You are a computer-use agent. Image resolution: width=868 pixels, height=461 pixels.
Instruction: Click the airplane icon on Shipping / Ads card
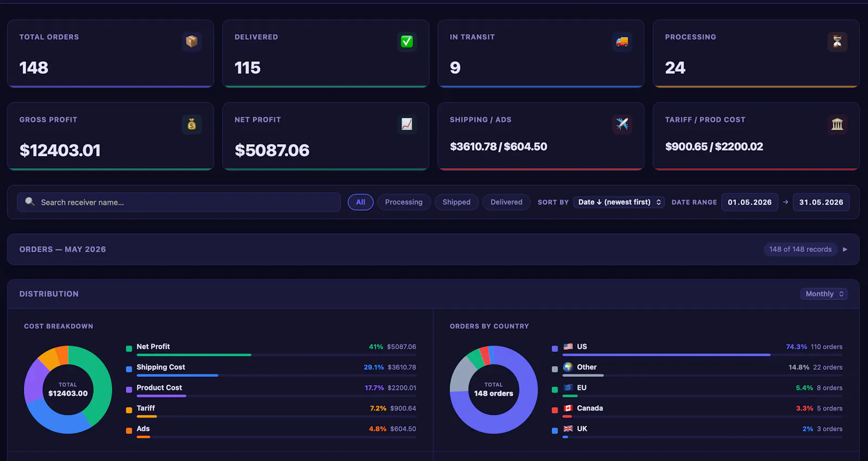tap(622, 124)
